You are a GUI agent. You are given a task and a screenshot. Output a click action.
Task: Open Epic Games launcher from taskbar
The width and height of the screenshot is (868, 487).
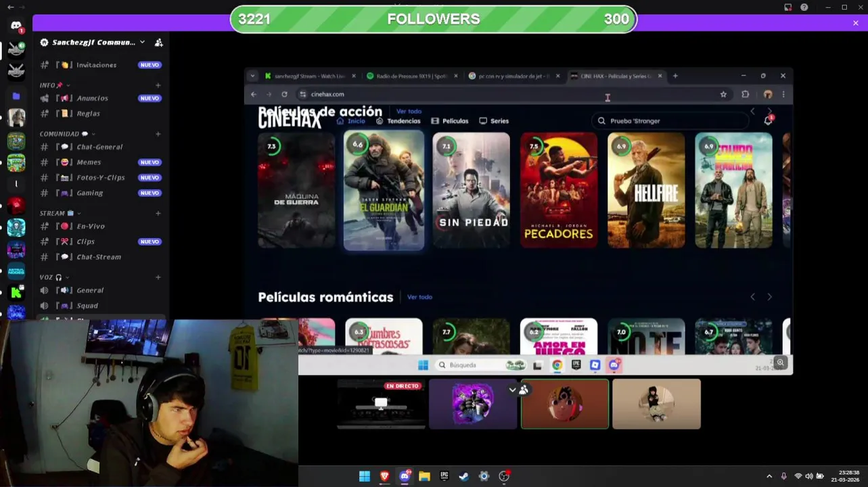444,476
